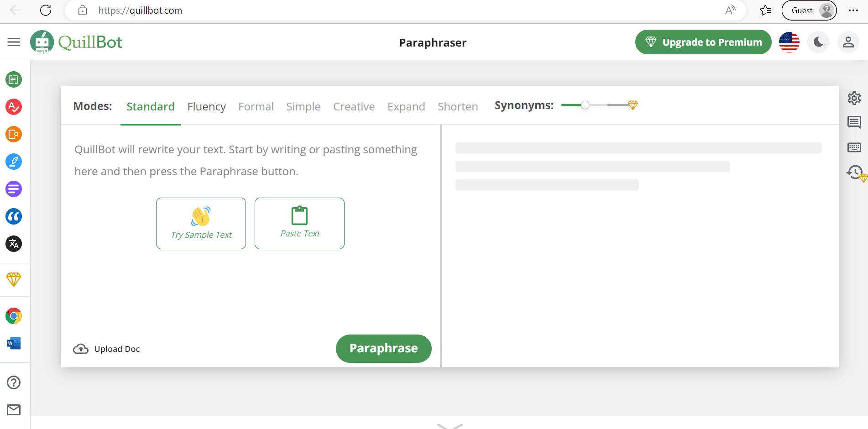
Task: Open the browser favorites star icon
Action: [765, 10]
